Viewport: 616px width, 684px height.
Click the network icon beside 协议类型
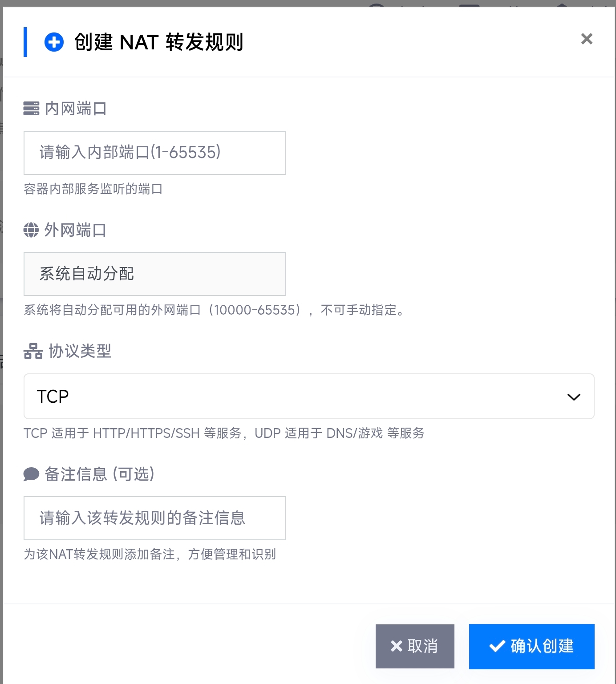tap(33, 351)
